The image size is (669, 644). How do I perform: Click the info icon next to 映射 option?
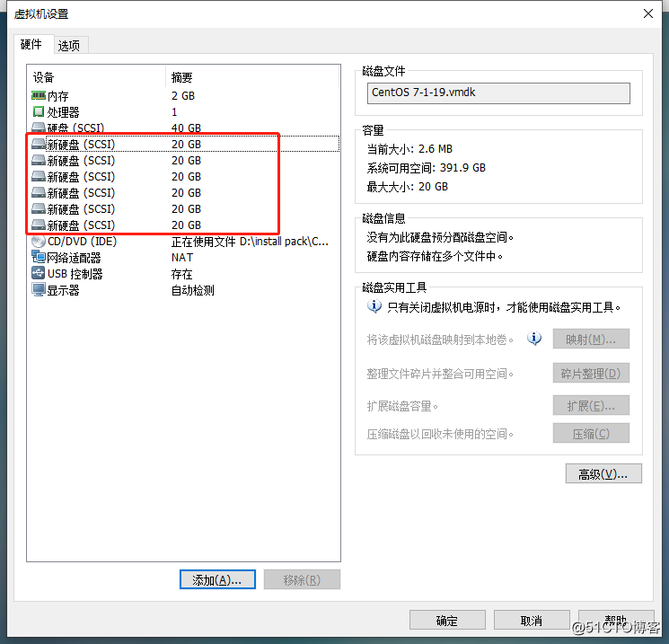pyautogui.click(x=534, y=339)
